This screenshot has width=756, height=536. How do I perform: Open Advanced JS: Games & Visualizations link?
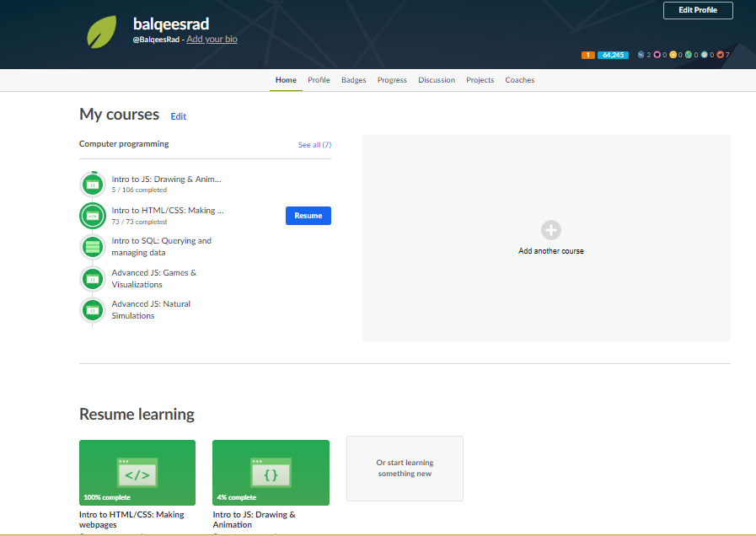pyautogui.click(x=153, y=279)
